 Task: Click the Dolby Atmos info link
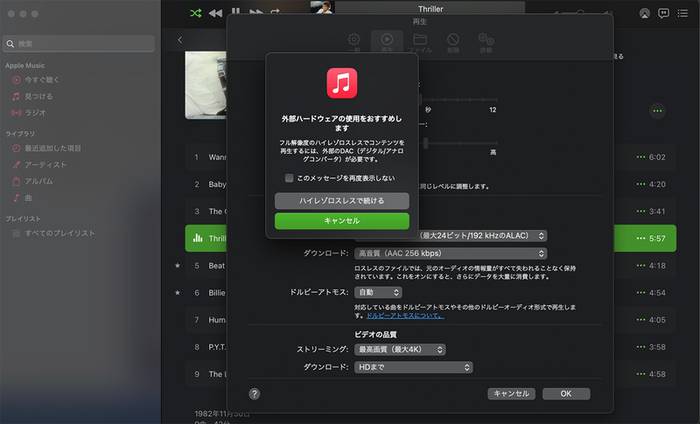point(405,316)
